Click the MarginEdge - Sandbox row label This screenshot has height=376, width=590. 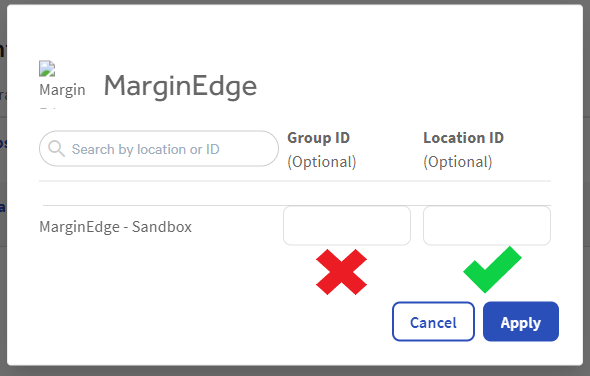coord(116,227)
